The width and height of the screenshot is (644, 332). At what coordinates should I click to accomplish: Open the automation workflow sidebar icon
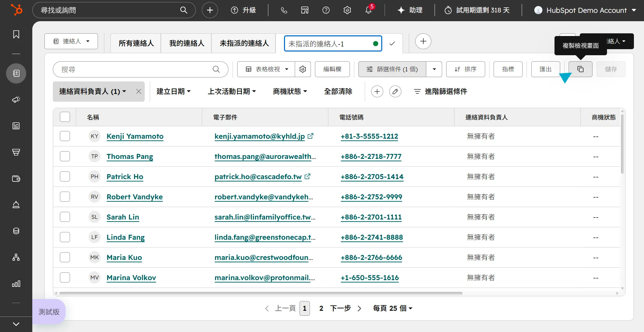point(16,257)
